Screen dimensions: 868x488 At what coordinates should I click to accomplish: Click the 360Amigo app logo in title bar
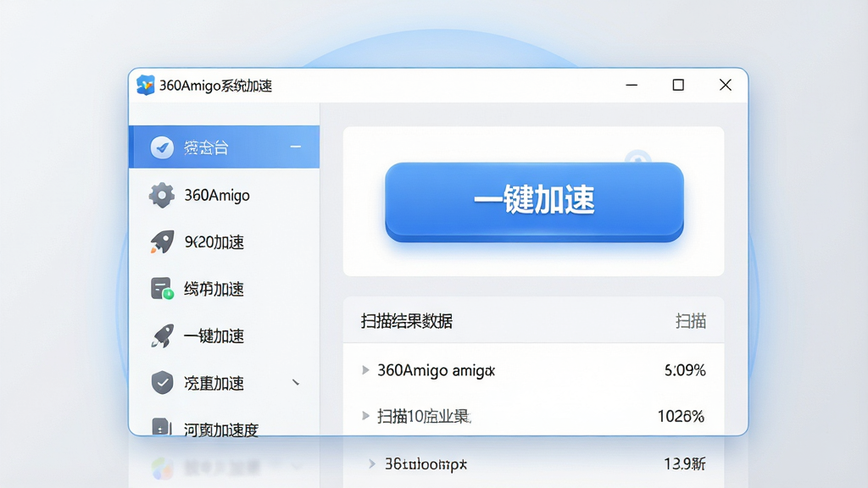pos(146,86)
